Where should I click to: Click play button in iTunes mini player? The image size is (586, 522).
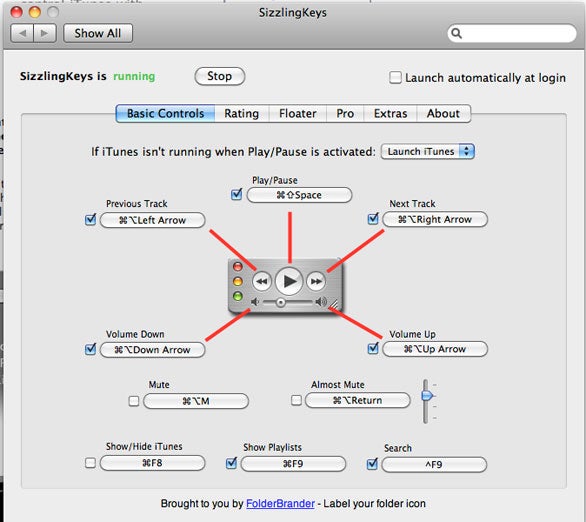point(289,281)
